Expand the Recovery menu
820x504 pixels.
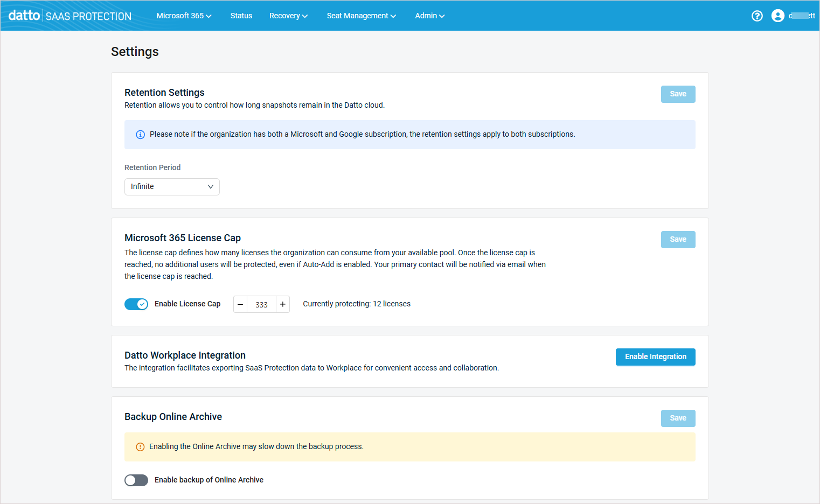288,16
